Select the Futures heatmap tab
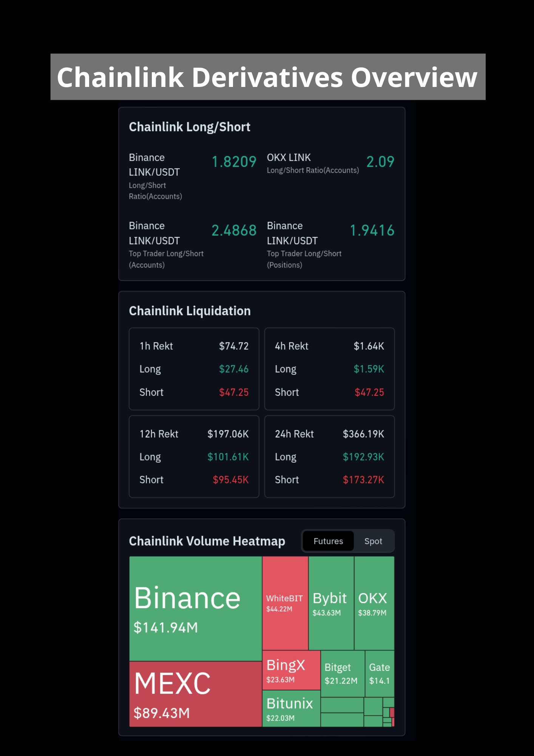The width and height of the screenshot is (534, 756). (328, 541)
